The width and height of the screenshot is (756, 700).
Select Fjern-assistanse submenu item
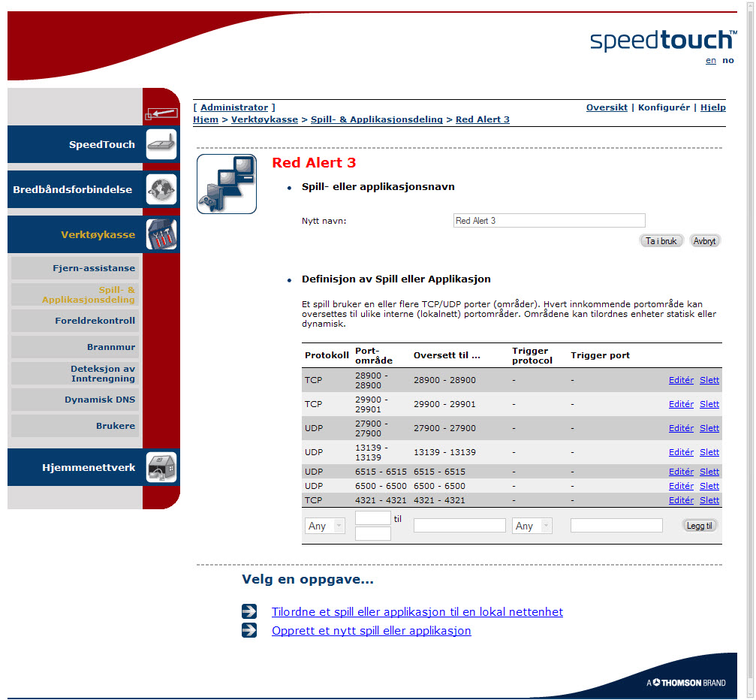point(75,268)
